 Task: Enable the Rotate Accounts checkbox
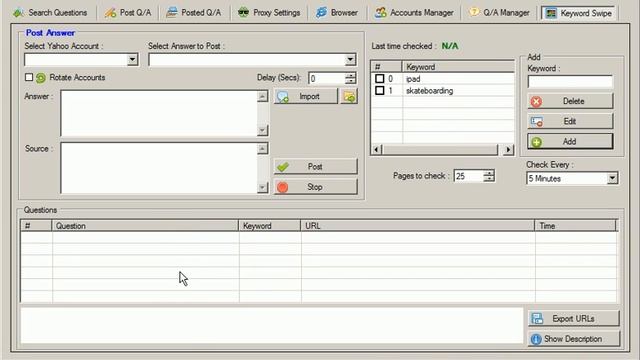pos(29,77)
